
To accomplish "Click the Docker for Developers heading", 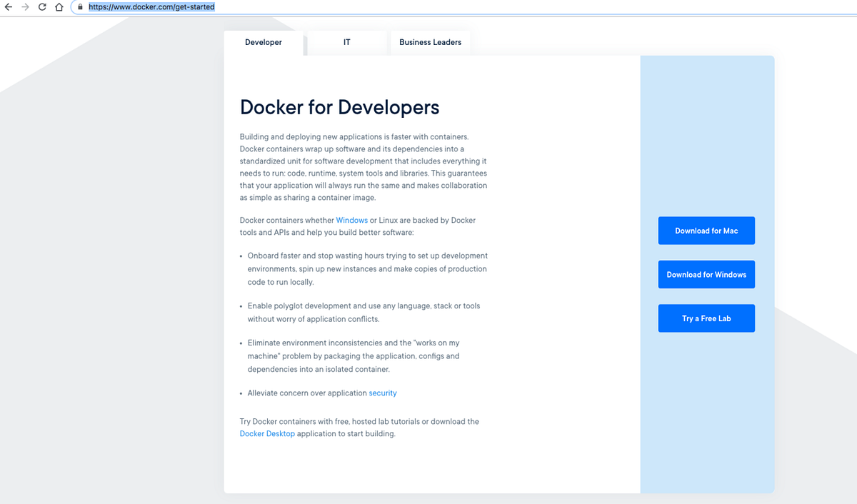I will (339, 107).
